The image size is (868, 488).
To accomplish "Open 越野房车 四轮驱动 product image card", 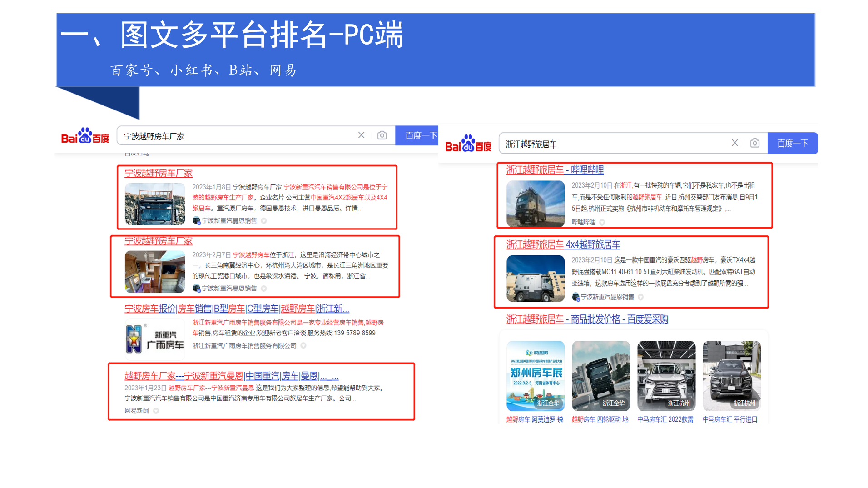I will coord(601,376).
